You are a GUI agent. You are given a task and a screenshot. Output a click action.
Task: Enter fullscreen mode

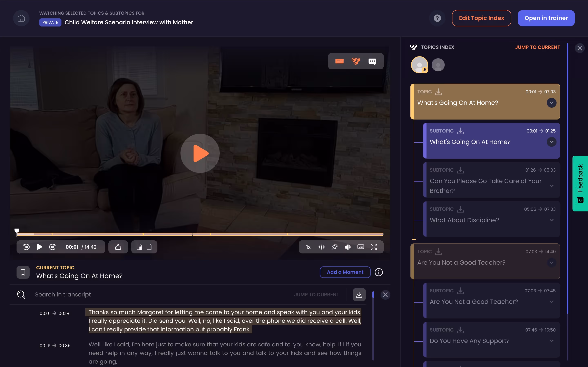374,247
